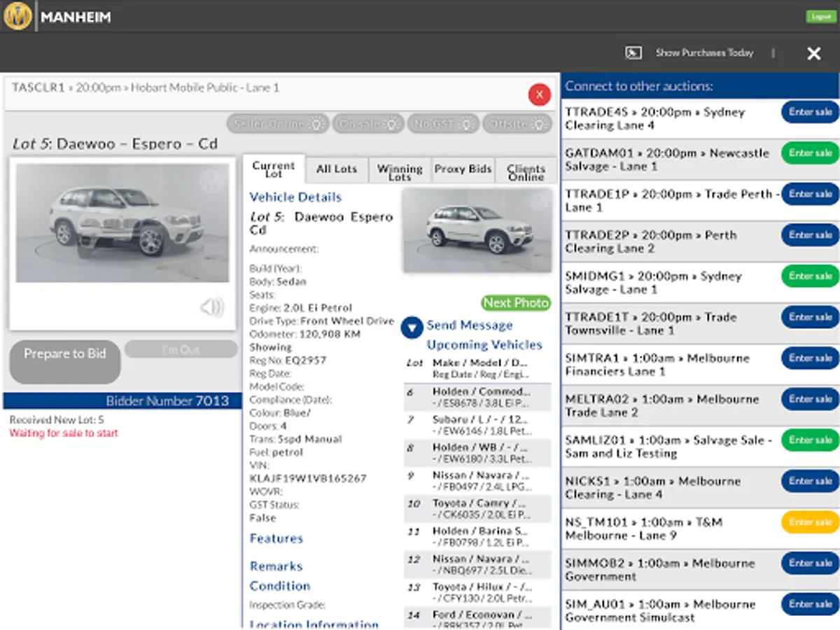
Task: Click the No GST light bulb indicator
Action: click(468, 124)
